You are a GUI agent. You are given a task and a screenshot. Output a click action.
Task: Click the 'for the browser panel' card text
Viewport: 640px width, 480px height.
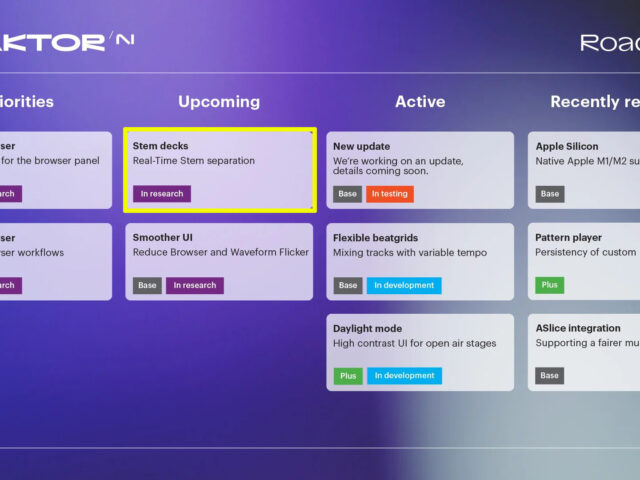tap(50, 161)
